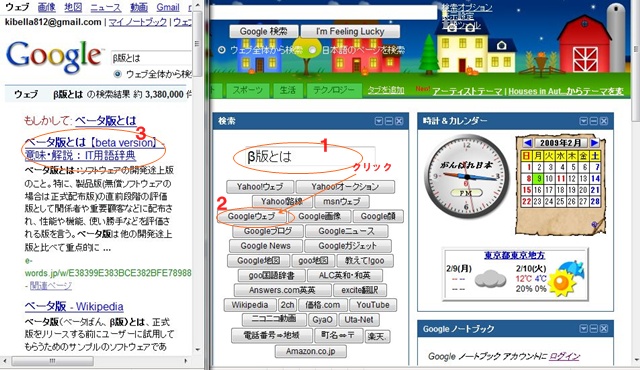This screenshot has width=640, height=370.
Task: Minimize the 検索 widget
Action: (x=389, y=121)
